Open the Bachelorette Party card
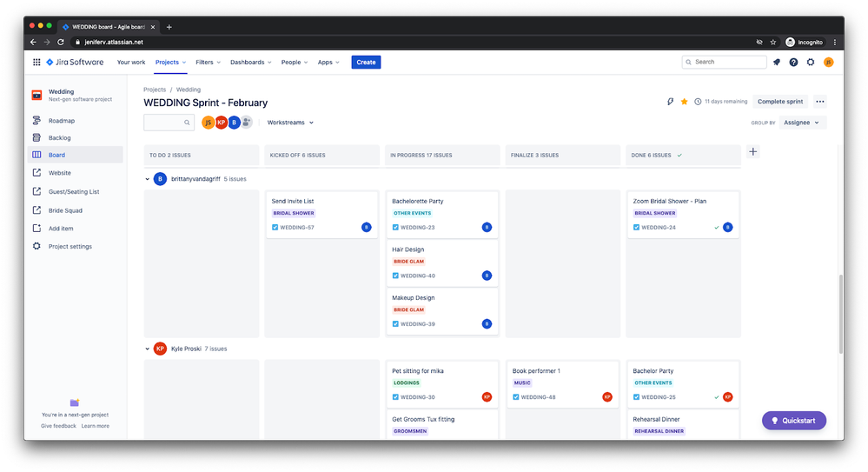 [x=442, y=215]
